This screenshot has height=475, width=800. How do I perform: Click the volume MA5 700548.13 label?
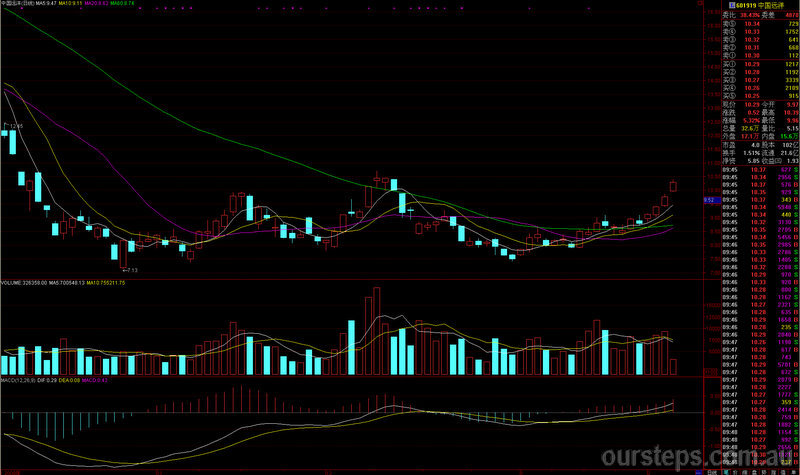pyautogui.click(x=67, y=282)
